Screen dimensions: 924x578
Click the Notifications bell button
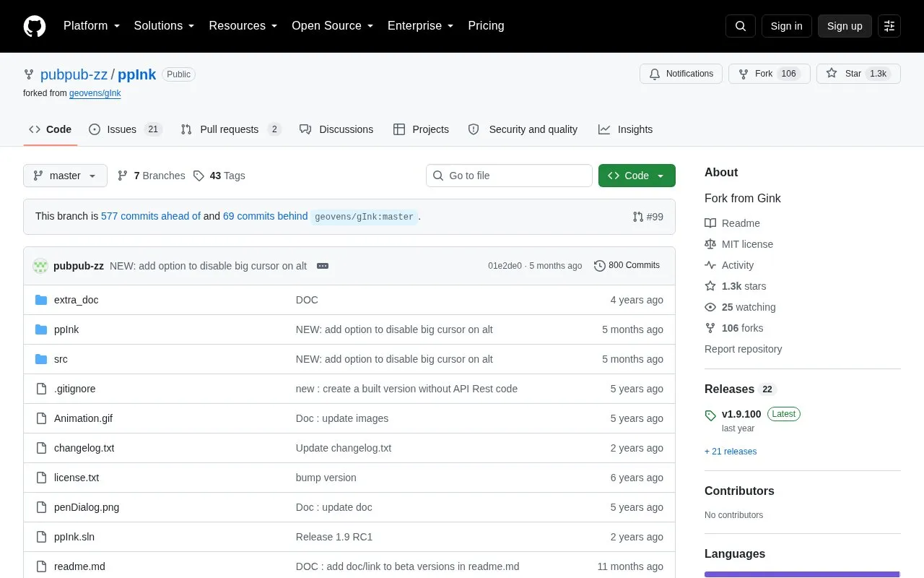[x=681, y=74]
